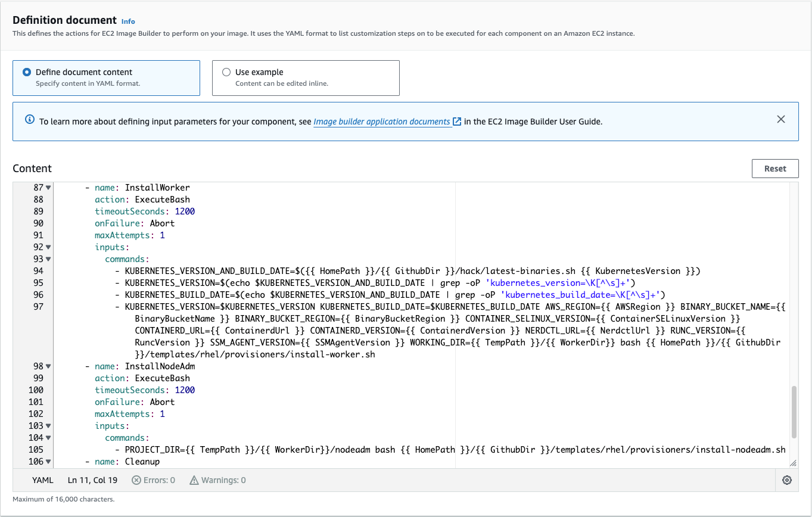Collapse the inputs block at line 92
The image size is (812, 517).
[48, 247]
